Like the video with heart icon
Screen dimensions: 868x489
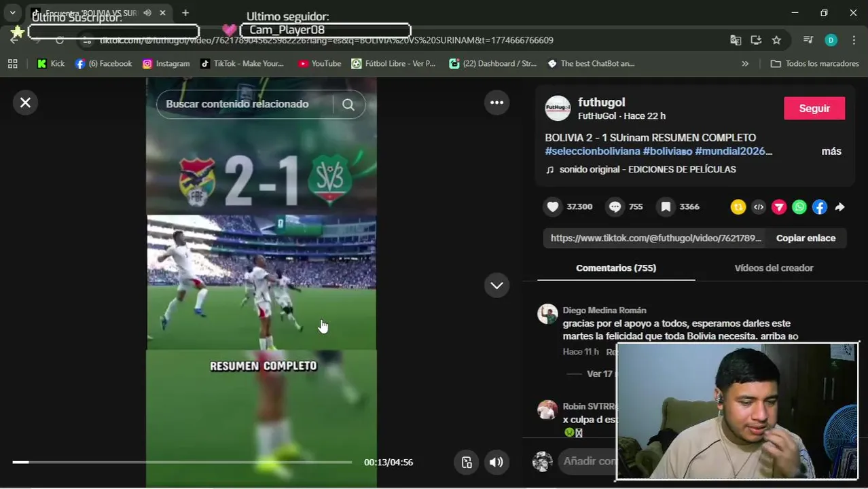tap(553, 207)
